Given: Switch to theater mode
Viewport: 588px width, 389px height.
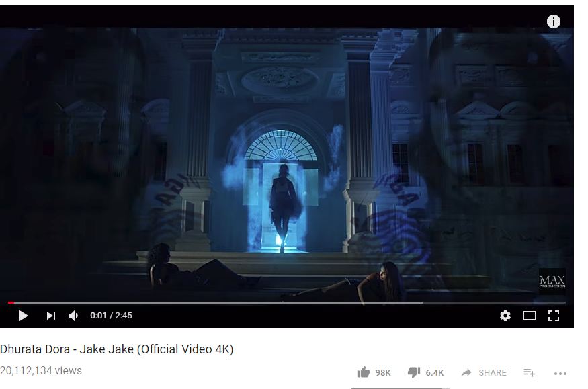Looking at the screenshot, I should point(529,316).
